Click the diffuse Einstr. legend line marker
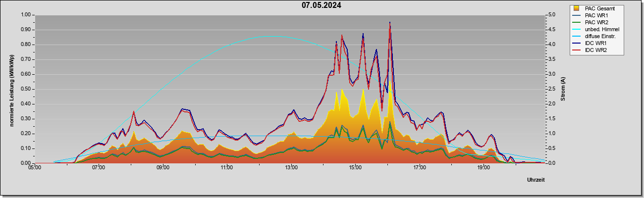The width and height of the screenshot is (644, 198). tap(577, 36)
